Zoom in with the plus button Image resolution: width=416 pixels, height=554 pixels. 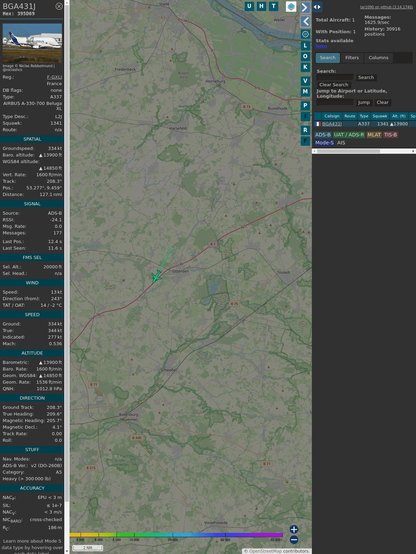[x=294, y=529]
